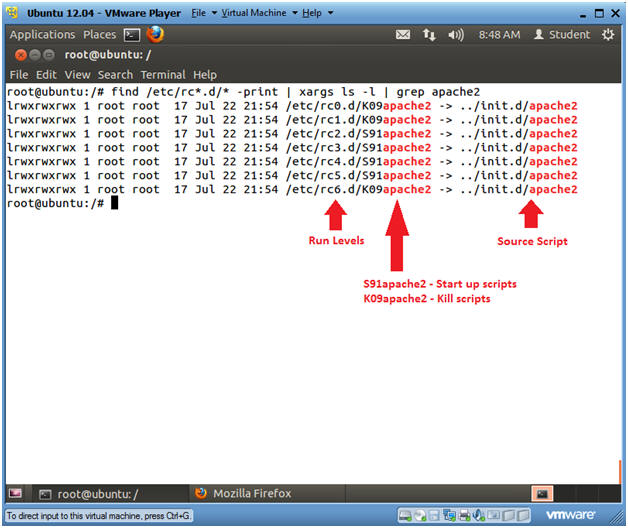This screenshot has height=528, width=628.
Task: Open the Places menu
Action: (x=100, y=35)
